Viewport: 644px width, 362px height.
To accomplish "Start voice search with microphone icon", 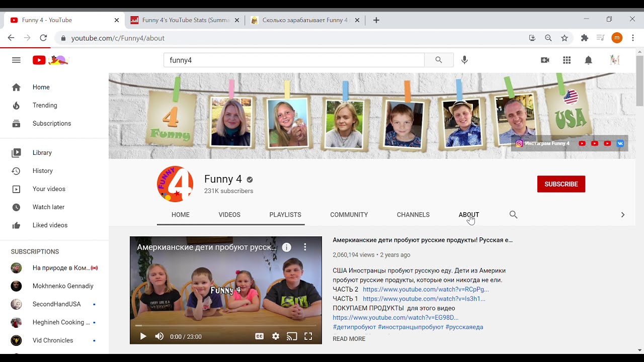I will [464, 60].
